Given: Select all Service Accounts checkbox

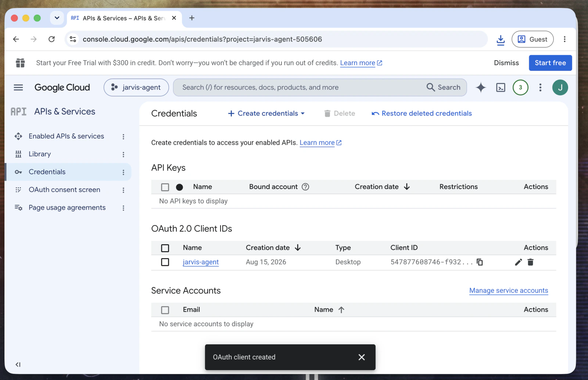Looking at the screenshot, I should pos(165,310).
